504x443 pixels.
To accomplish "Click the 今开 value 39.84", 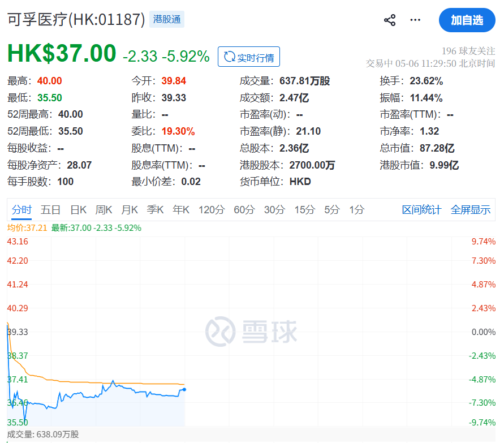I will point(174,81).
